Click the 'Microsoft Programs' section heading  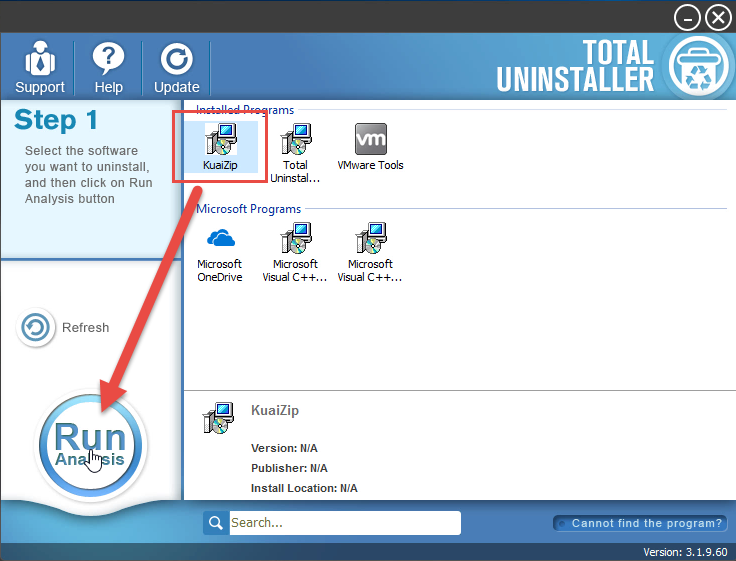point(248,209)
